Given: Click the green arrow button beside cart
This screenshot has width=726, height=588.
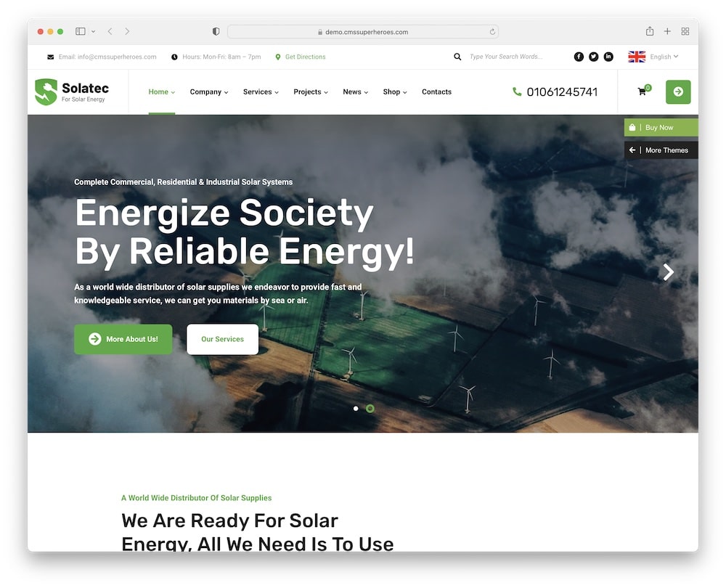Looking at the screenshot, I should click(678, 91).
